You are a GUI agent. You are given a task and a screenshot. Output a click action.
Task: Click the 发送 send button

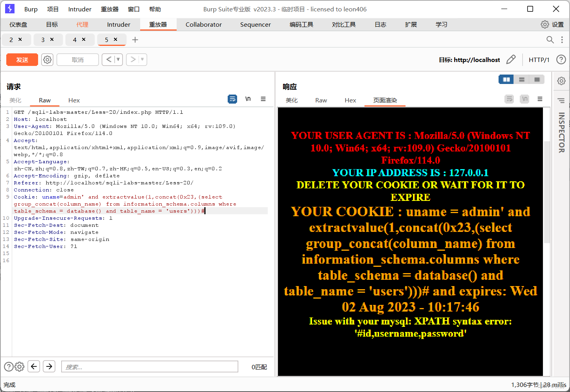(22, 60)
